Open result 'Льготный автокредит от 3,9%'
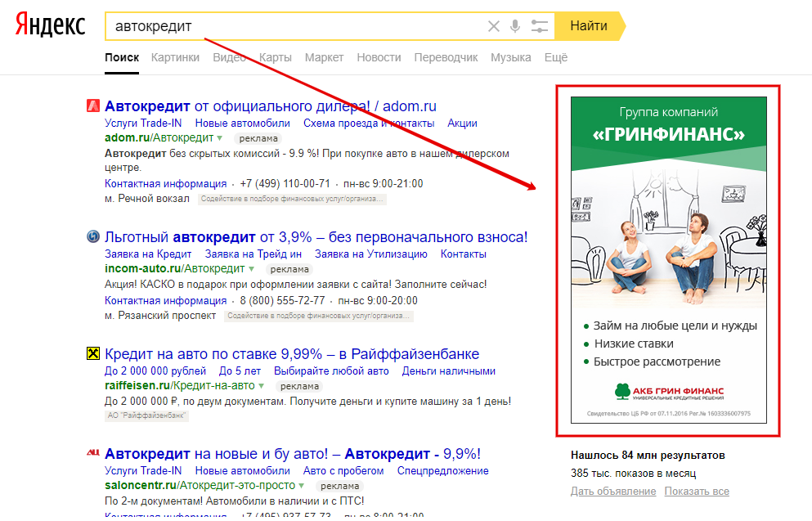Screen dimensions: 812x521 [x=316, y=237]
